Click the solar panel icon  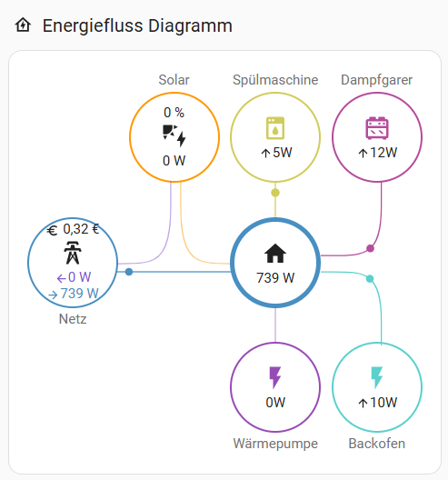174,136
